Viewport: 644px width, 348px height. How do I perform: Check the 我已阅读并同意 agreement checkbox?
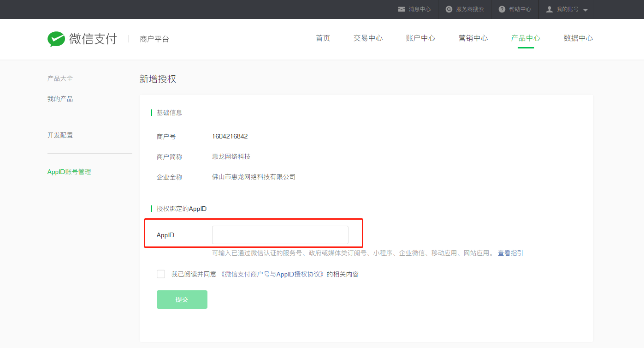coord(161,274)
